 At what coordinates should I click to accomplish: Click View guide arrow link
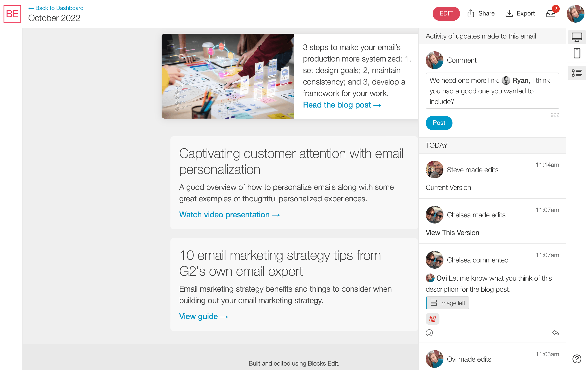click(204, 316)
